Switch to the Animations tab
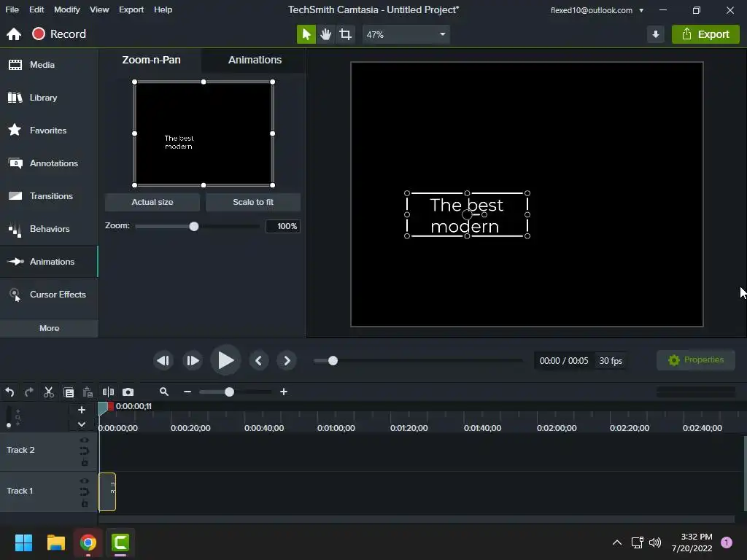747x560 pixels. (x=255, y=60)
